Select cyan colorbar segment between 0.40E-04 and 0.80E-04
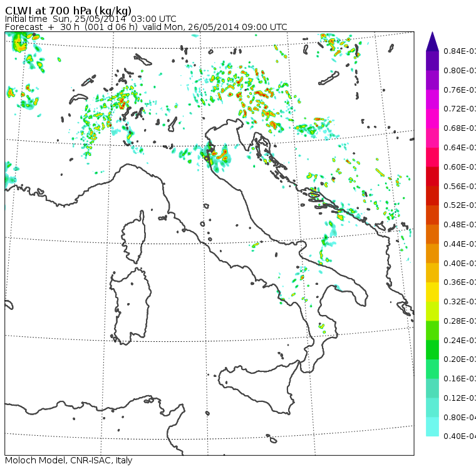Screen dimensions: 476x469 [x=432, y=426]
